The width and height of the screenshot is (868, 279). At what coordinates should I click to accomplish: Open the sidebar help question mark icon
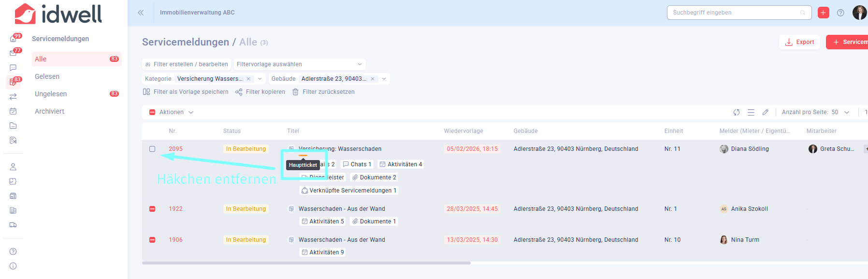13,251
